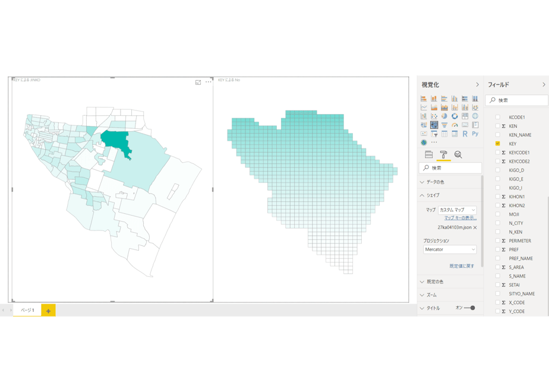Switch to the Fields well tab icon
Viewport: 549px width, 392px height.
click(428, 154)
